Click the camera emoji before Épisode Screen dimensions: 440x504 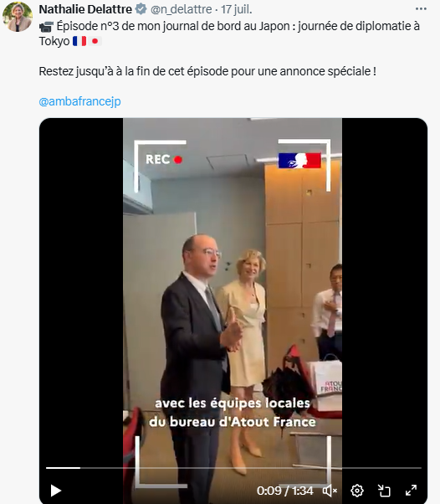46,27
